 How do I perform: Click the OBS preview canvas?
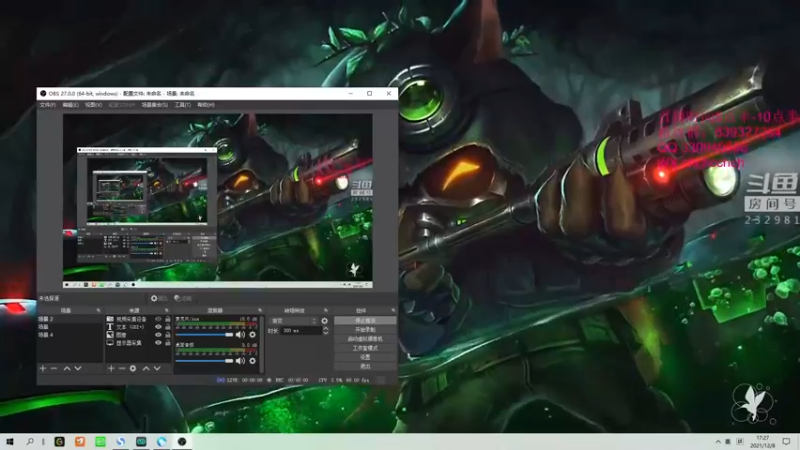pos(217,201)
